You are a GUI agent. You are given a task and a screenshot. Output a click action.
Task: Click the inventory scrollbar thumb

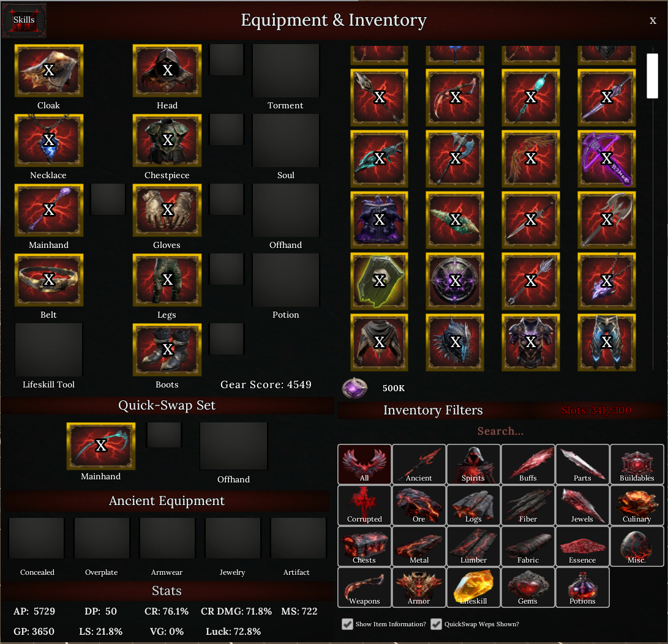pyautogui.click(x=652, y=76)
